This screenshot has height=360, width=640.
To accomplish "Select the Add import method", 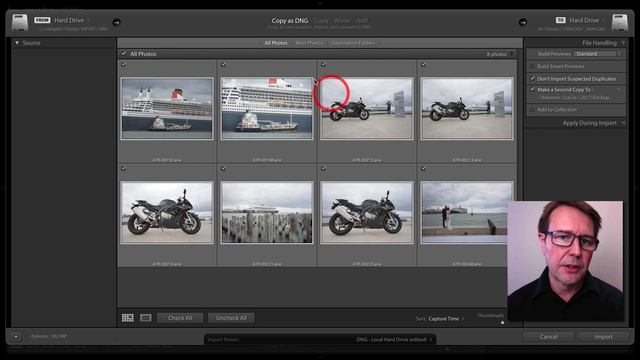I will (362, 20).
